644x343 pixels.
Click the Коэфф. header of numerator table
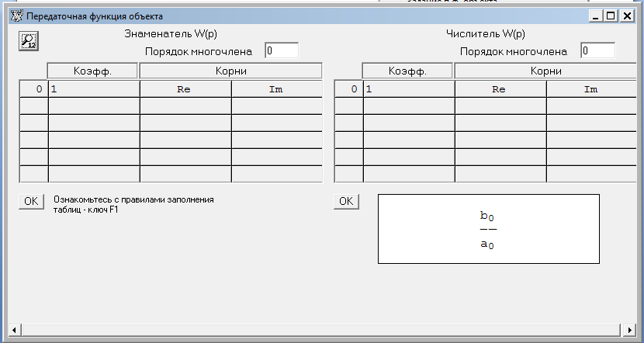[407, 71]
